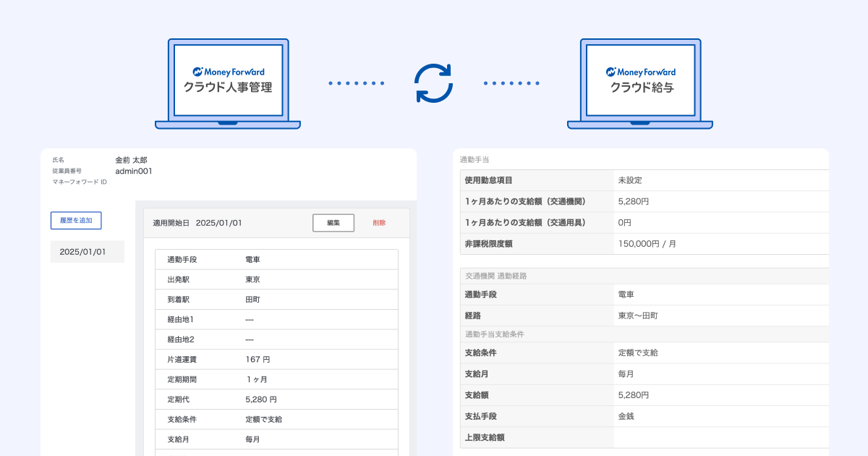Click the 通勤手段 value 電車 in right table
868x456 pixels.
[x=626, y=295]
